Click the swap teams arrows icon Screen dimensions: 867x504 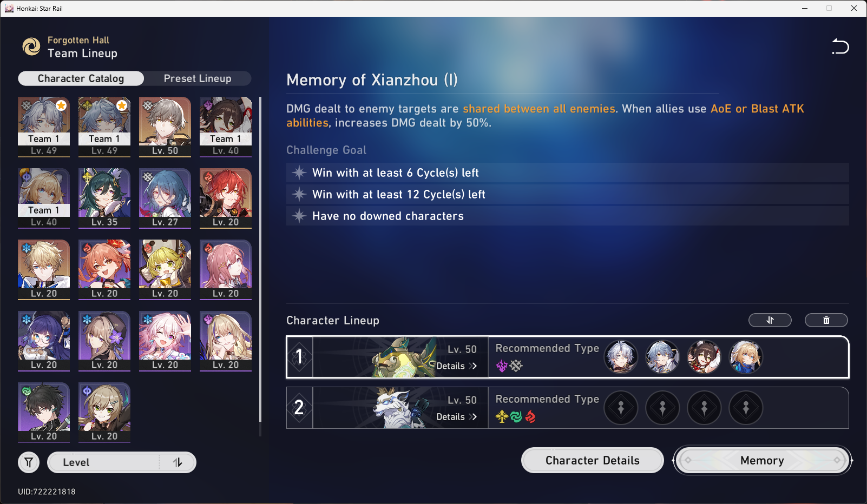pyautogui.click(x=770, y=320)
